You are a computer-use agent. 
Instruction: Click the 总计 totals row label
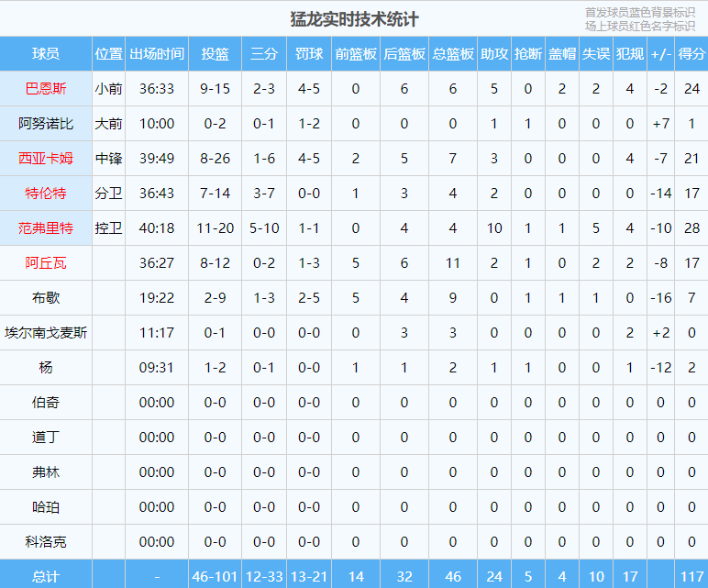(x=46, y=576)
